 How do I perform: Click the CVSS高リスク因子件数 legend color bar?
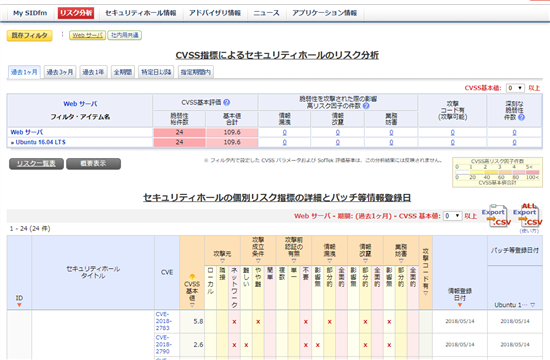coord(497,172)
